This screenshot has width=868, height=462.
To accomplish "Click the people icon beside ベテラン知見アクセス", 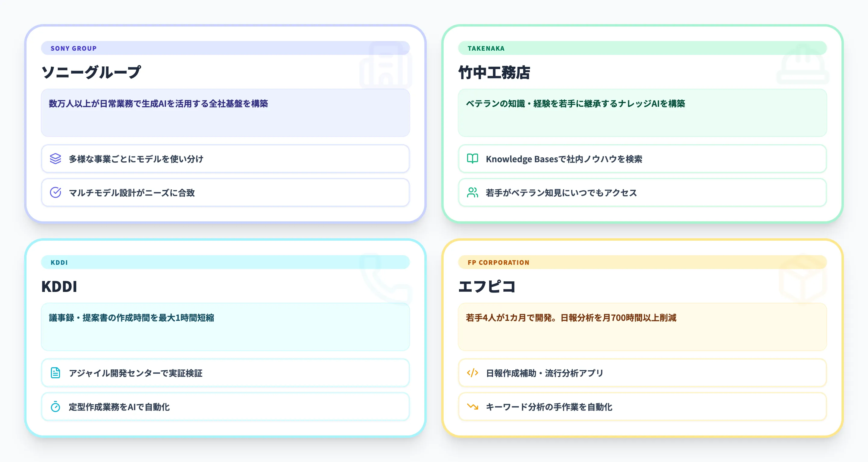I will (472, 193).
